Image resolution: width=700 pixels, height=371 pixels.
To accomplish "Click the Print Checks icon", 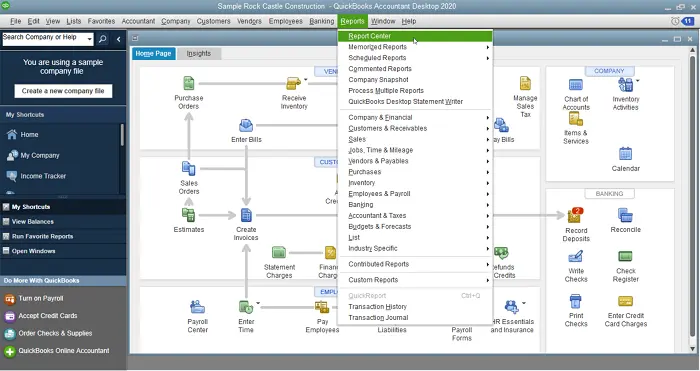I will point(575,301).
